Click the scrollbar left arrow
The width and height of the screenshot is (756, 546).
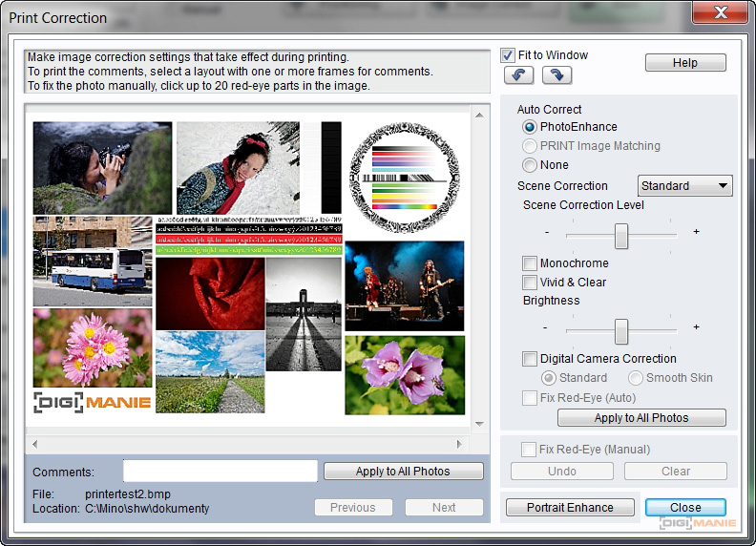[x=36, y=445]
